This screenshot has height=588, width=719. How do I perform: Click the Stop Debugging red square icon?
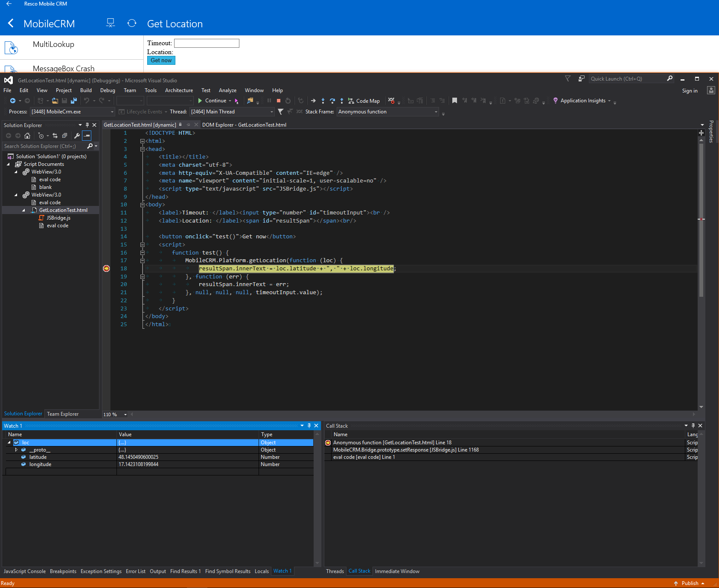279,101
